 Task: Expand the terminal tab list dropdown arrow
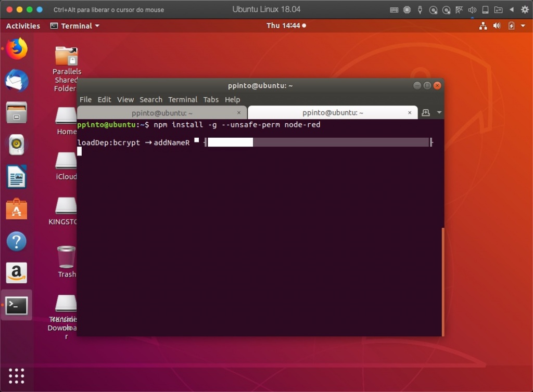pos(439,112)
